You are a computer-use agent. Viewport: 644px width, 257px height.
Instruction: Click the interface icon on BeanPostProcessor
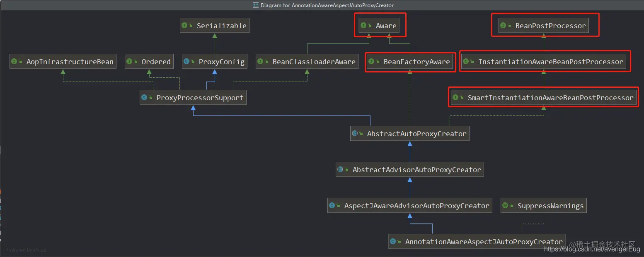pos(503,26)
